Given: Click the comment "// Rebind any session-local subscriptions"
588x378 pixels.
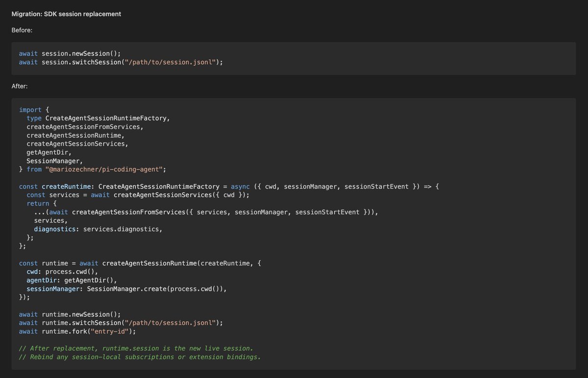Looking at the screenshot, I should pos(140,356).
